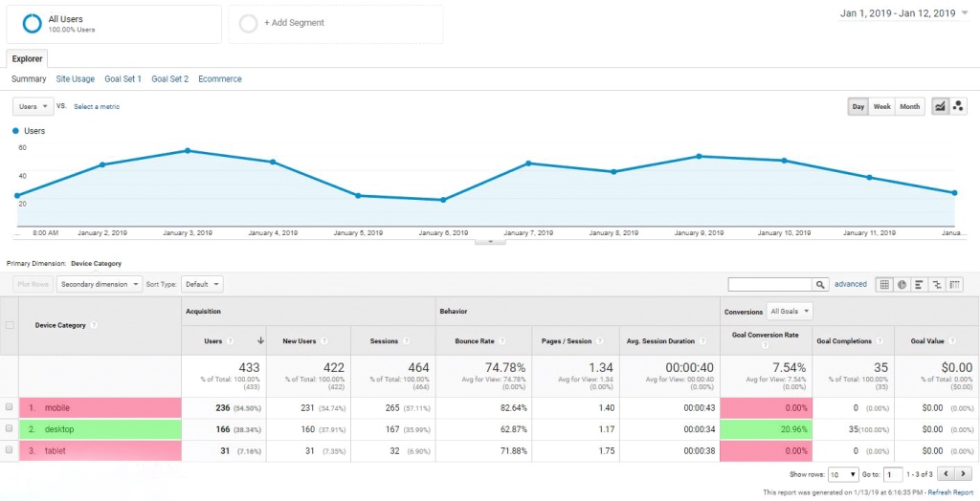Select the performance bar view icon
The image size is (980, 501).
coord(919,284)
